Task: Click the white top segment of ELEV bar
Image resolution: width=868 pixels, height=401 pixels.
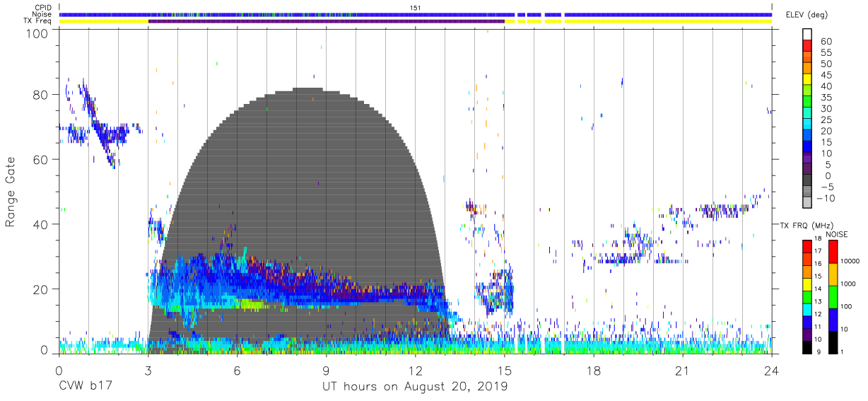Action: point(807,35)
